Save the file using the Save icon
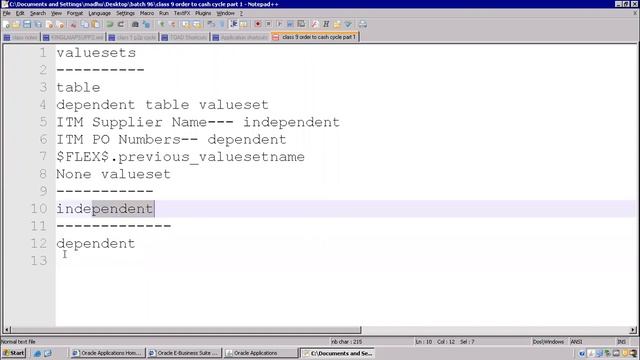 point(27,24)
